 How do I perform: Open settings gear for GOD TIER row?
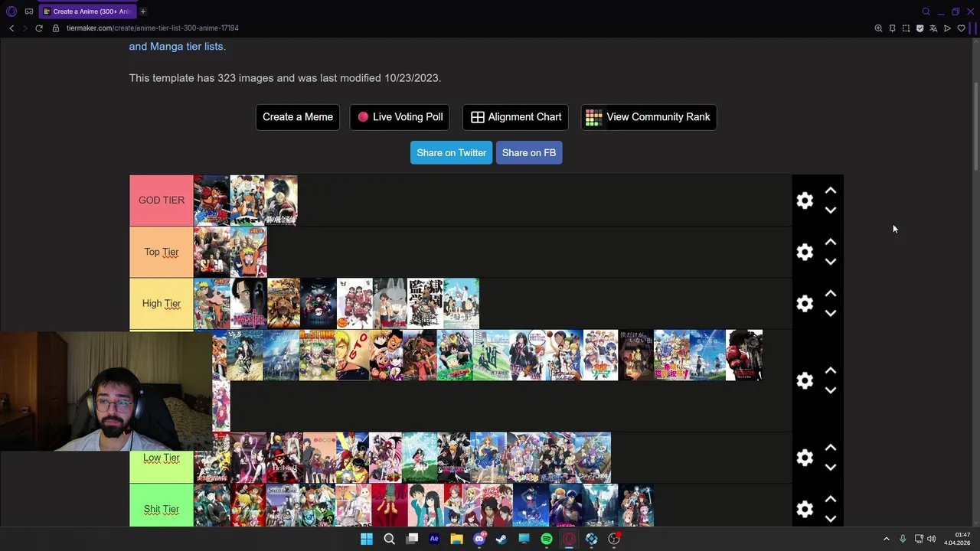[805, 201]
